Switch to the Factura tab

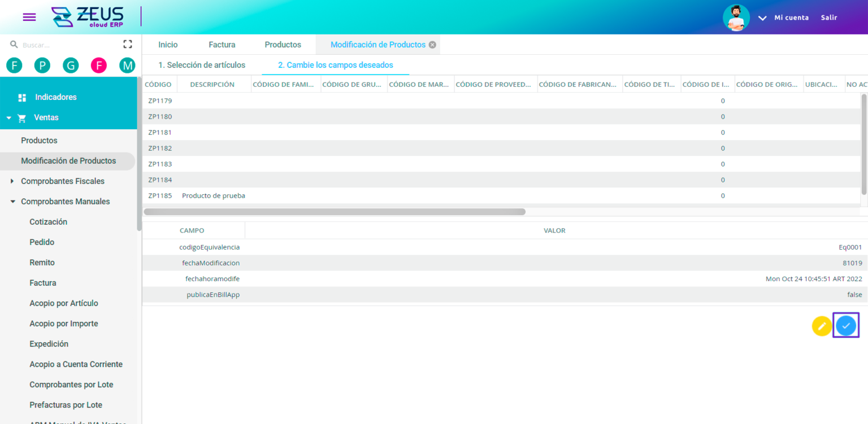(x=222, y=44)
